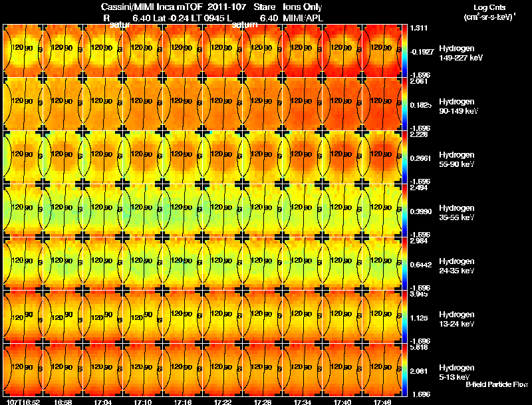The image size is (532, 405).
Task: Click the '5.818' colorbar maximum value
Action: click(419, 347)
